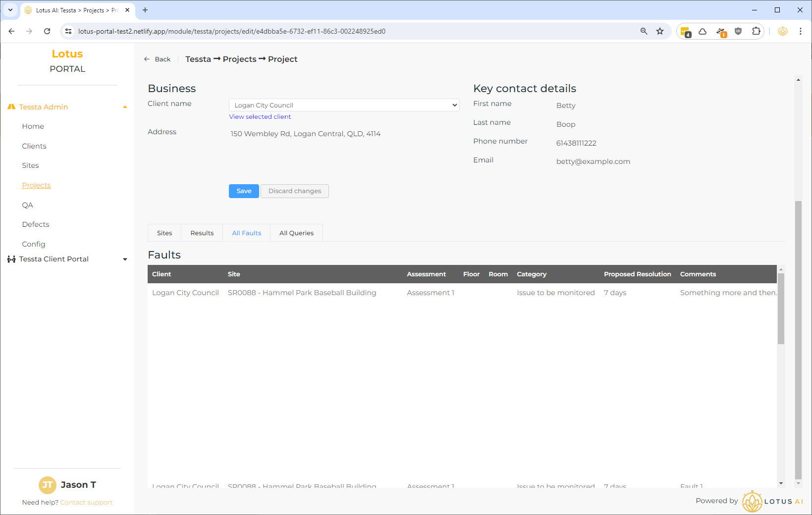Bookmark this page with the star icon
812x515 pixels.
[660, 31]
